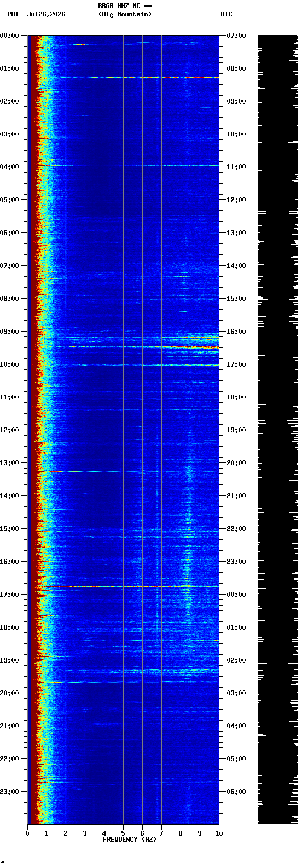Click the 8 frequency axis tick label

(x=181, y=833)
